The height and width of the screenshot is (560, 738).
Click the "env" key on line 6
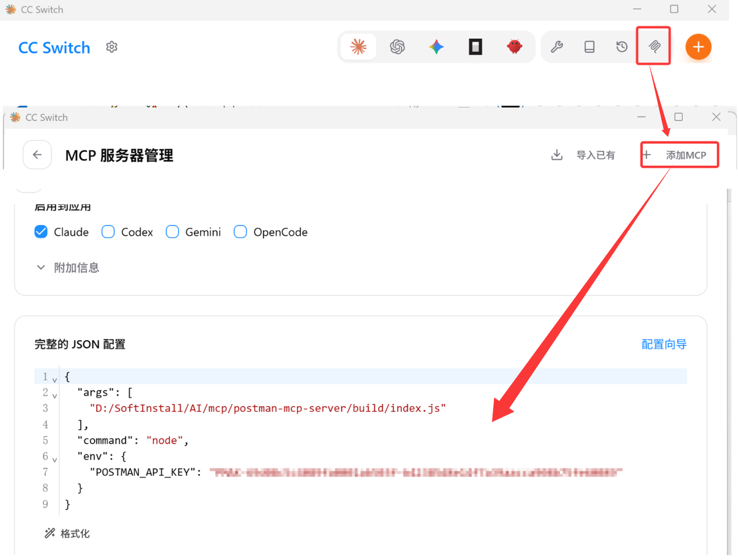click(x=93, y=456)
